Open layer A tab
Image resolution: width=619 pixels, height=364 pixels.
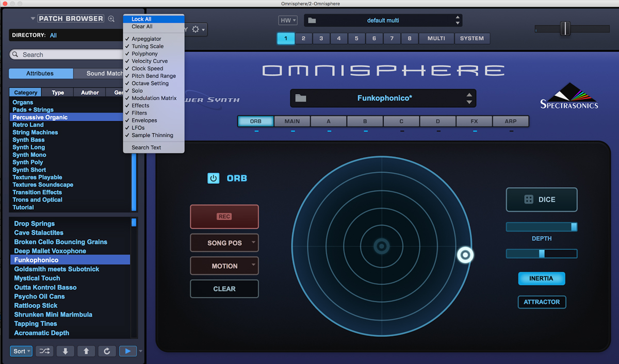[329, 122]
